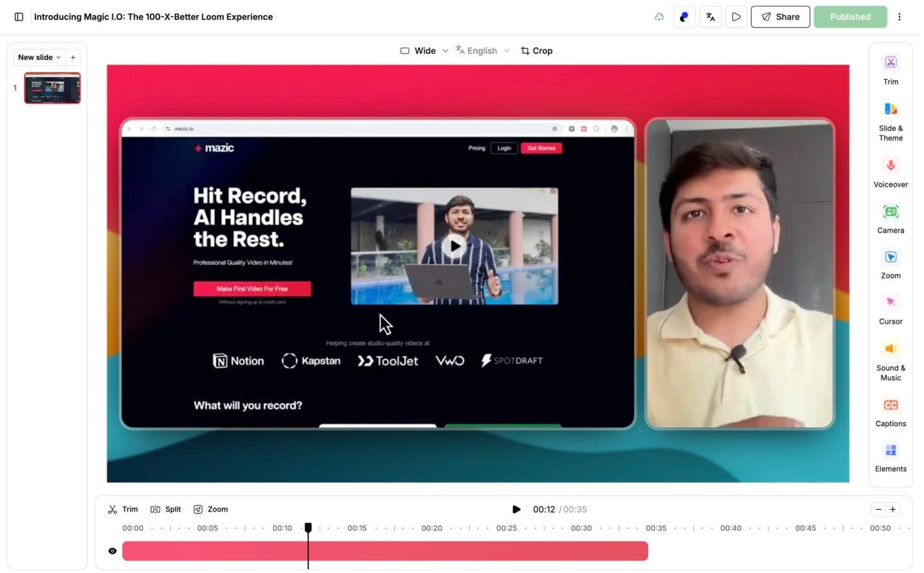Viewport: 924px width, 573px height.
Task: Open the Elements panel
Action: 890,457
